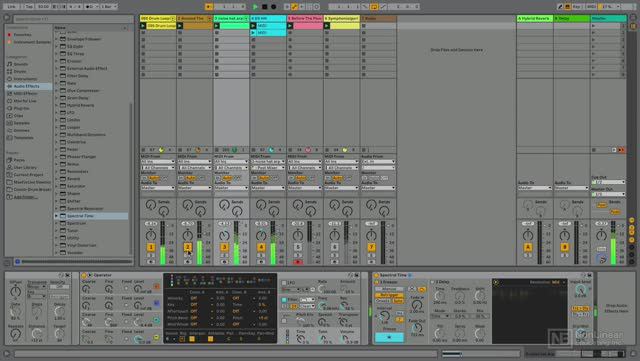Expand the Spectral Time folder
The width and height of the screenshot is (640, 361).
[x=57, y=216]
